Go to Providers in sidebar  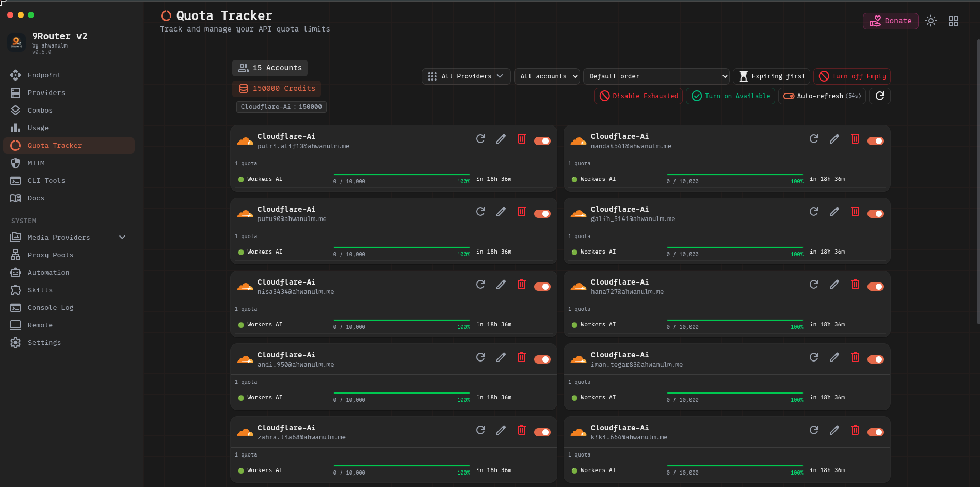pos(69,93)
